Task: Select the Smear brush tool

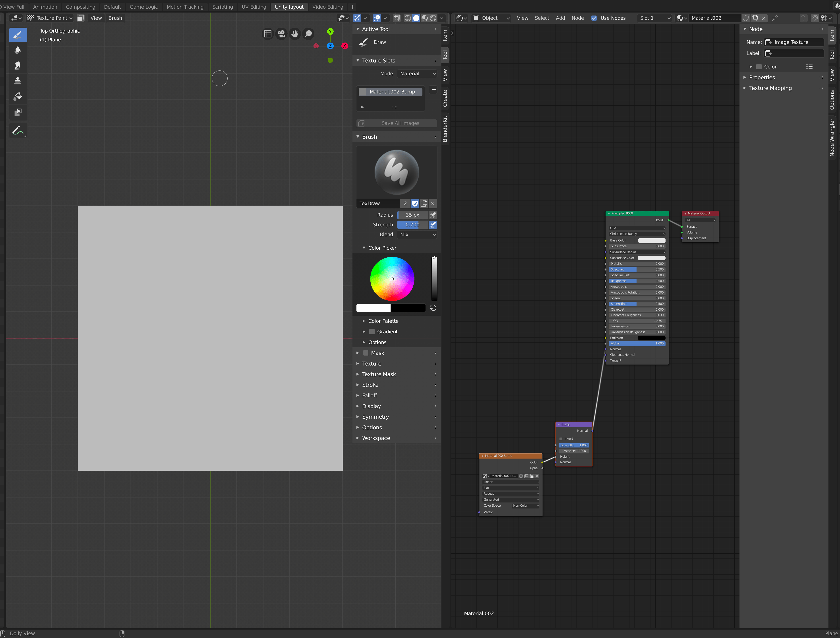Action: [18, 65]
